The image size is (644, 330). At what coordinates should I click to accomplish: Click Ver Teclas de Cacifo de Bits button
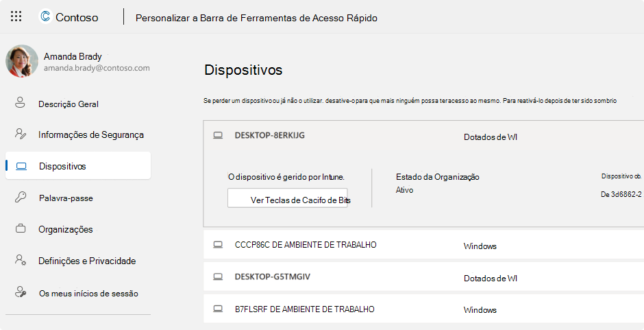(x=288, y=198)
